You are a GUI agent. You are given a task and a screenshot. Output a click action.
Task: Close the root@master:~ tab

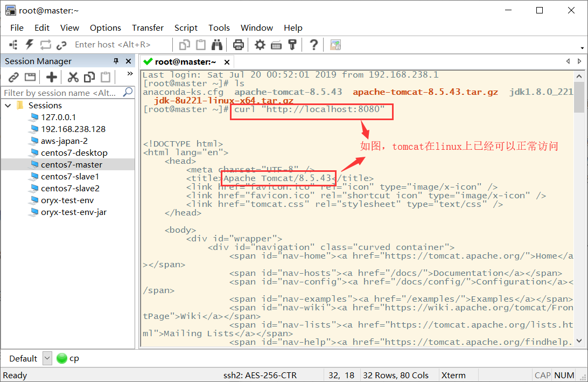coord(227,62)
